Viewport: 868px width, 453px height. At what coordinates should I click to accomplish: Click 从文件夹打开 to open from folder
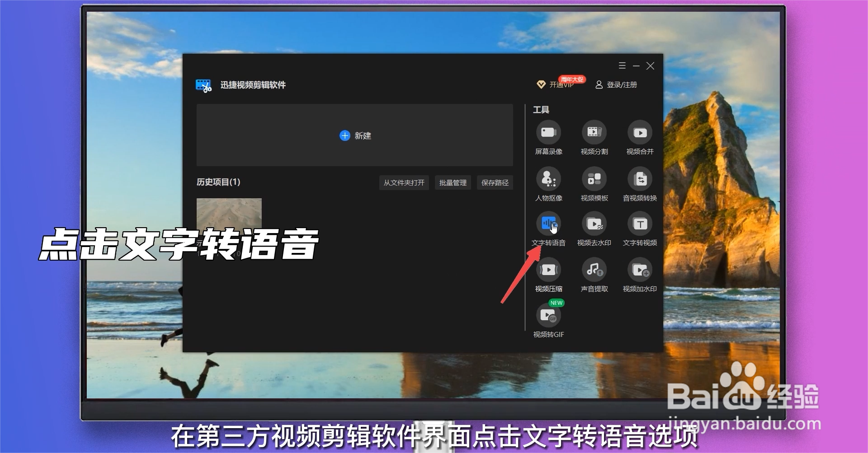[x=404, y=182]
